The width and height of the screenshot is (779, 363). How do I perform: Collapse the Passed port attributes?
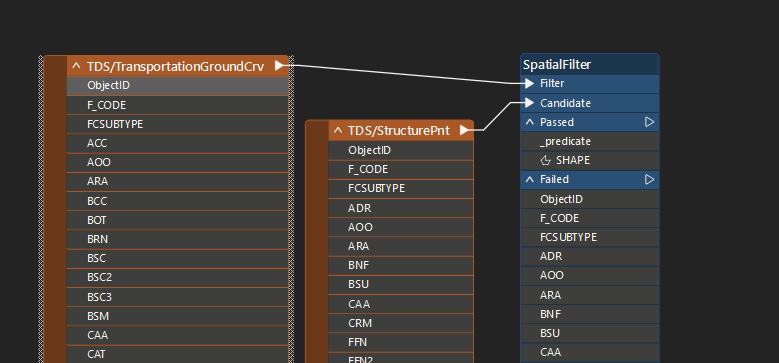[530, 122]
